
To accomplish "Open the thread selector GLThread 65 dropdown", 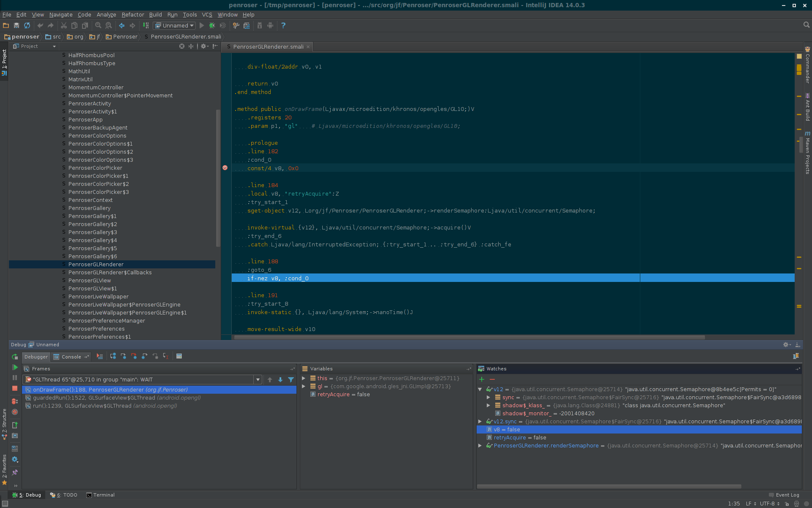I will click(x=258, y=380).
